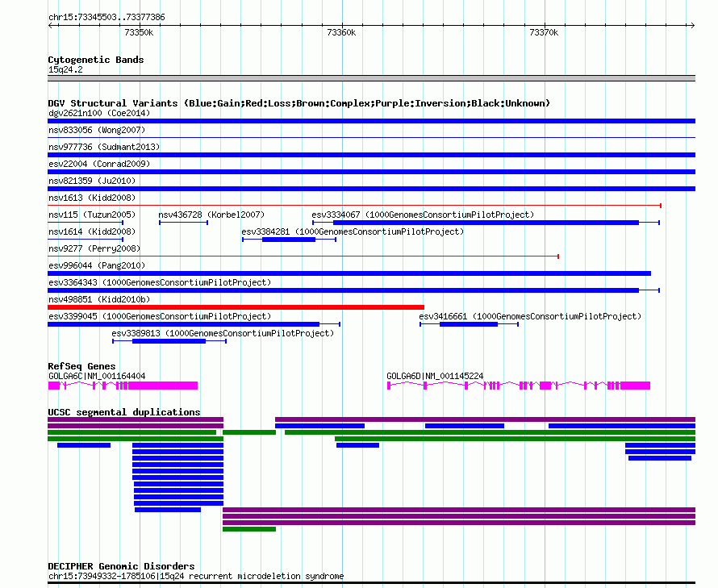
Task: Open GOLGA6C|NM_001164404 gene label
Action: (97, 376)
